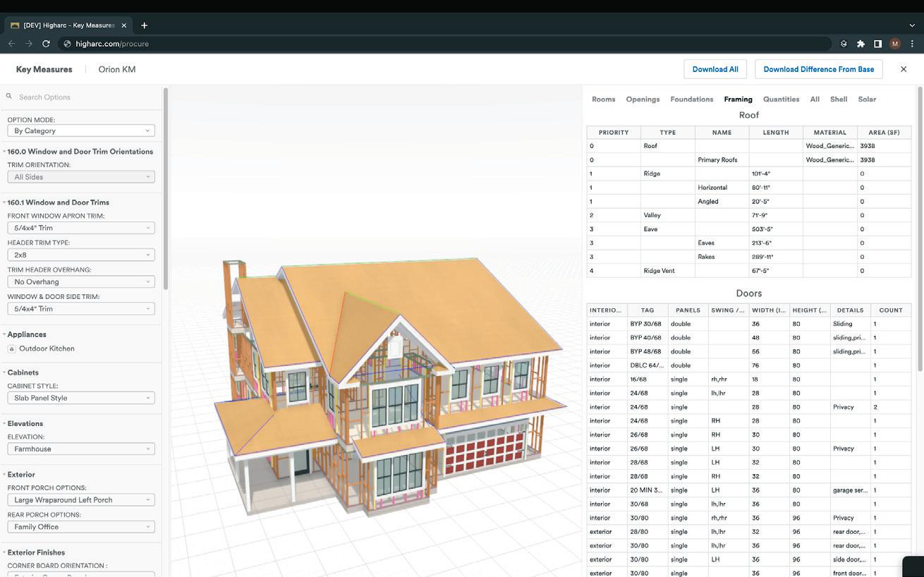Click the Priority column header in Roof table
This screenshot has width=924, height=577.
(614, 133)
